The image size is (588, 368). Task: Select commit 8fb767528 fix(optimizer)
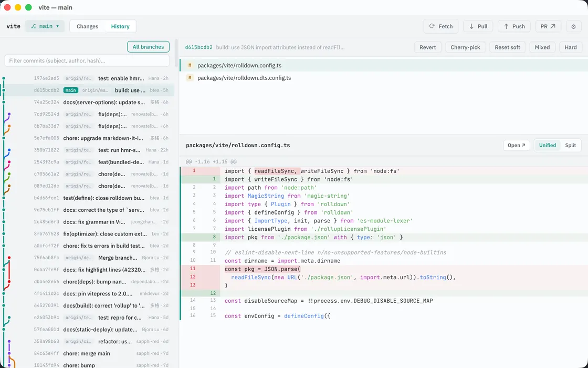(87, 233)
